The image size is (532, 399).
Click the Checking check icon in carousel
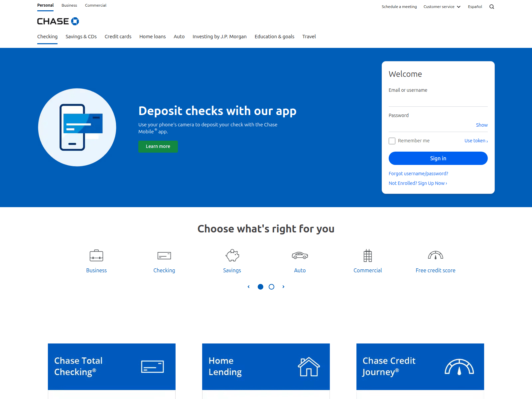coord(164,255)
